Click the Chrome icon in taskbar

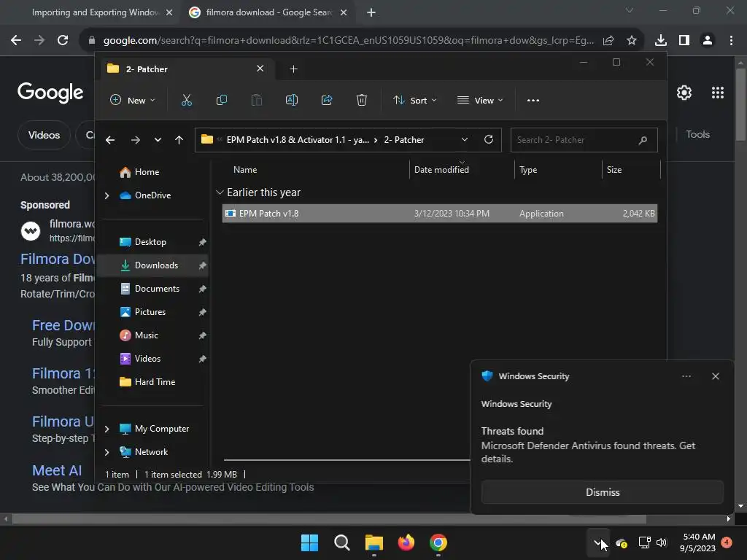[438, 542]
